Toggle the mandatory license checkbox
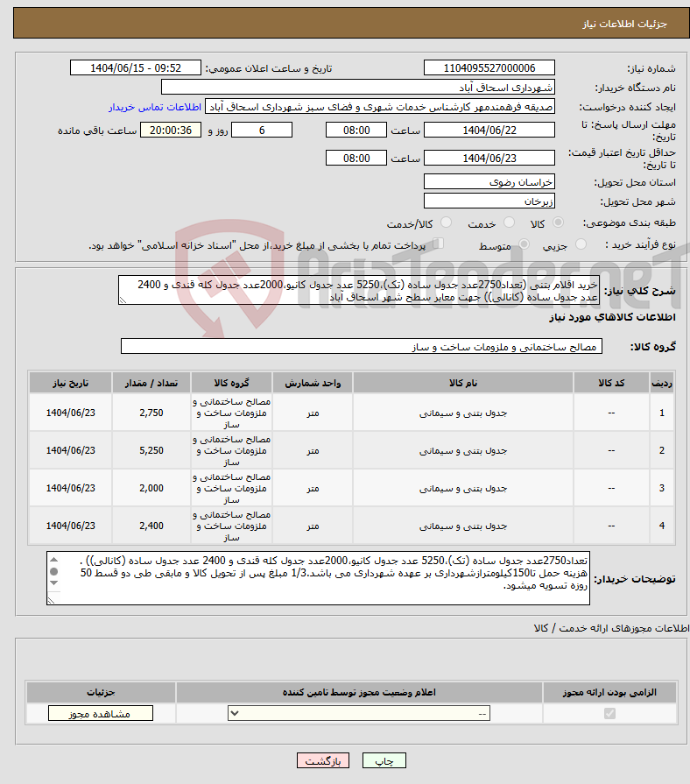Viewport: 690px width, 784px height. (x=609, y=714)
